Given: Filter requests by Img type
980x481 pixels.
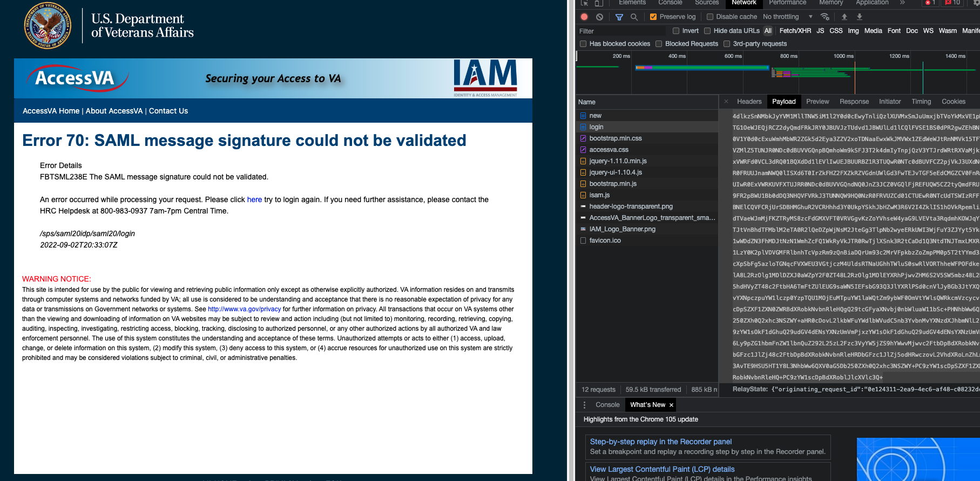Looking at the screenshot, I should [853, 31].
